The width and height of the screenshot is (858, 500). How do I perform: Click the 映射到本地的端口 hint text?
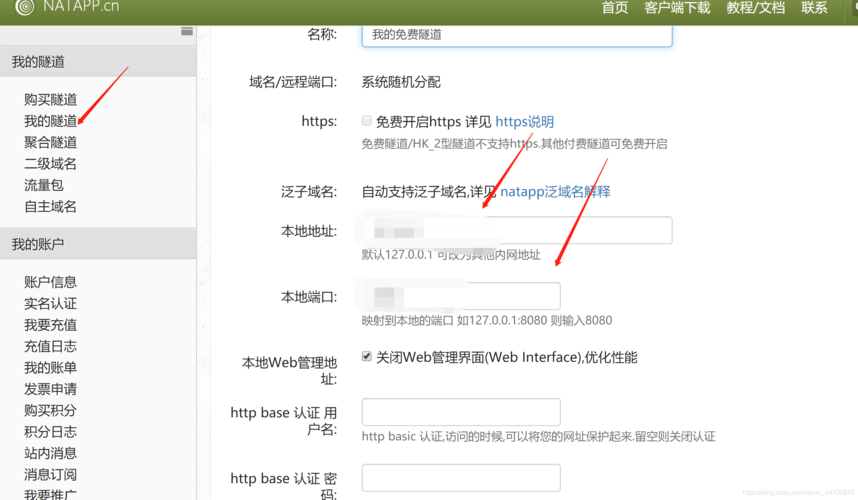coord(487,321)
